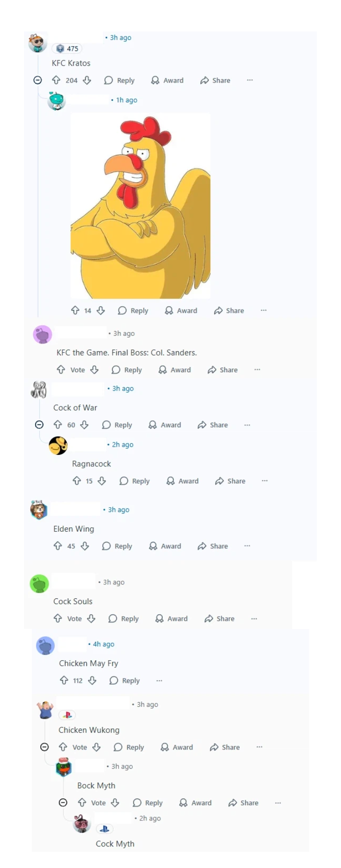Upvote the "Ragnacock" reply

point(76,481)
